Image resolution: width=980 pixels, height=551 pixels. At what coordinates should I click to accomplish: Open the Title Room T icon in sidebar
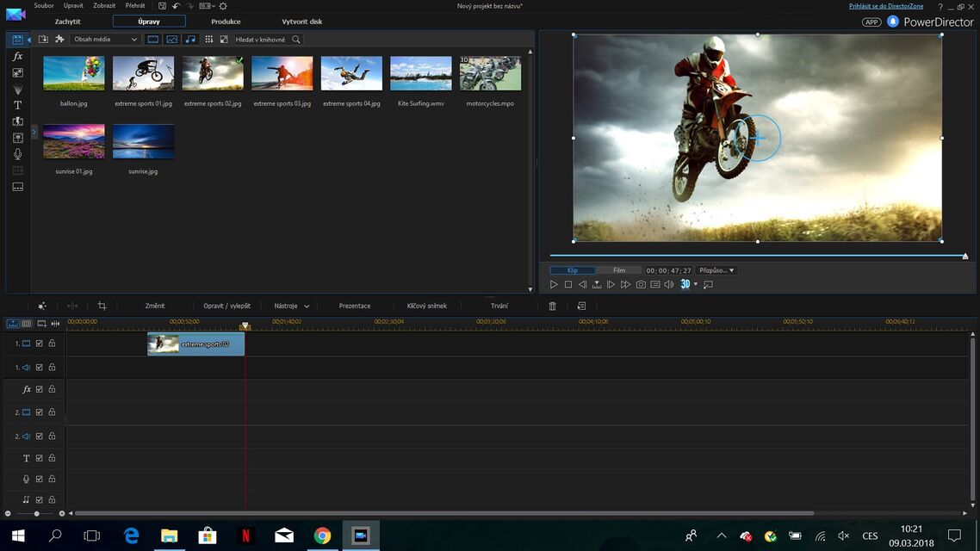click(x=17, y=105)
